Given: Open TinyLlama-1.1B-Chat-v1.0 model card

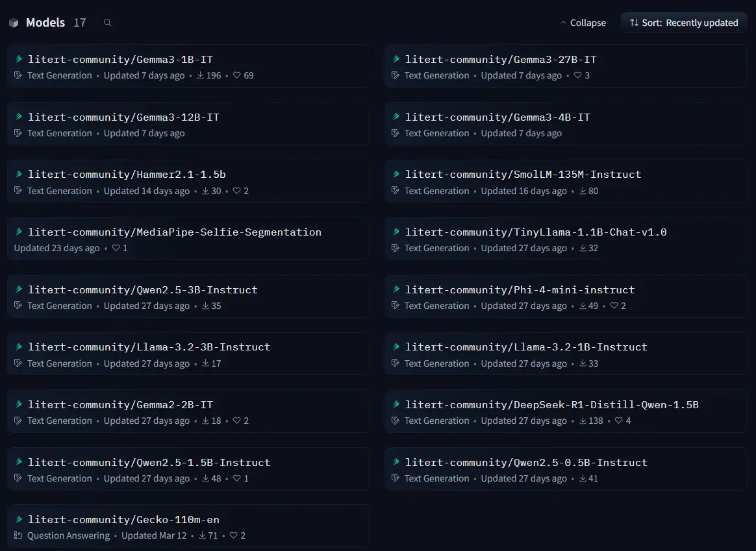Looking at the screenshot, I should coord(566,239).
